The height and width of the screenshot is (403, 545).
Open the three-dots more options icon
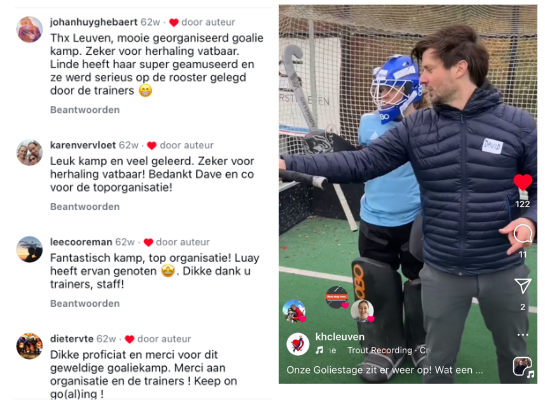(x=522, y=335)
